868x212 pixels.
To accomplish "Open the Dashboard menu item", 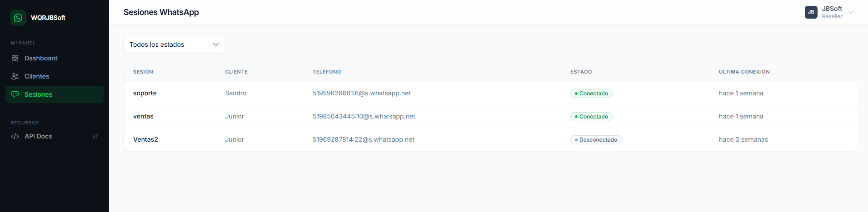I will tap(41, 58).
